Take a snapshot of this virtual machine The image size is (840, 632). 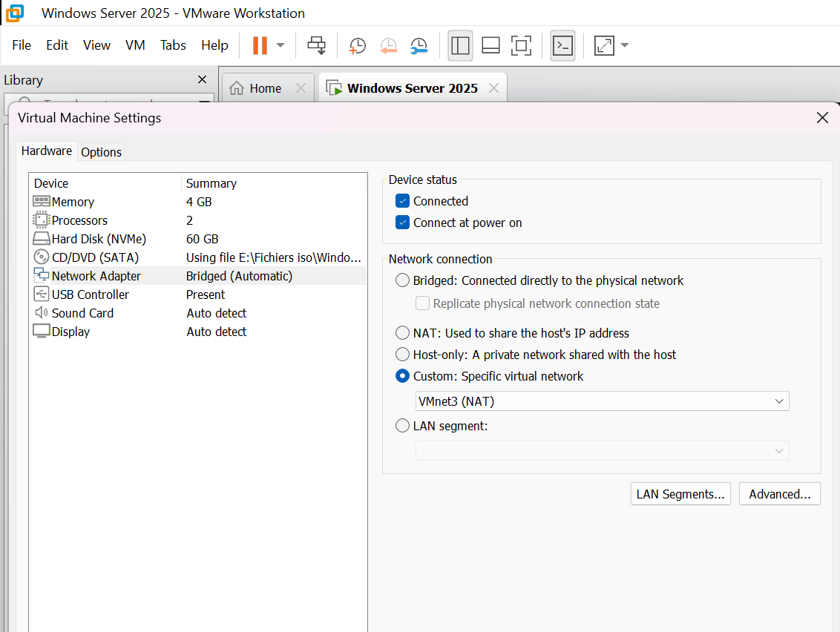coord(357,45)
